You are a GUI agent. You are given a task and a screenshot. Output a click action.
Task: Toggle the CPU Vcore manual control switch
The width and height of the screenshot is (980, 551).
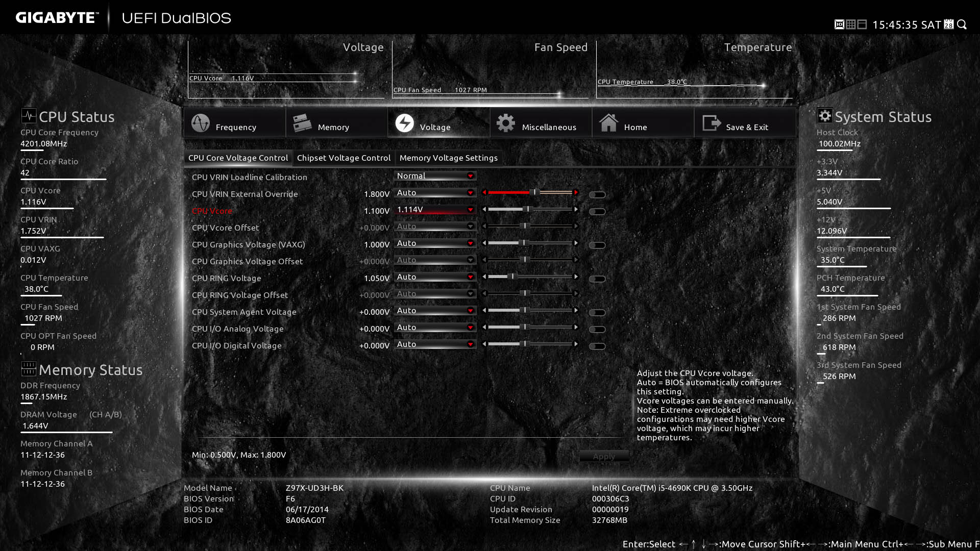coord(598,211)
